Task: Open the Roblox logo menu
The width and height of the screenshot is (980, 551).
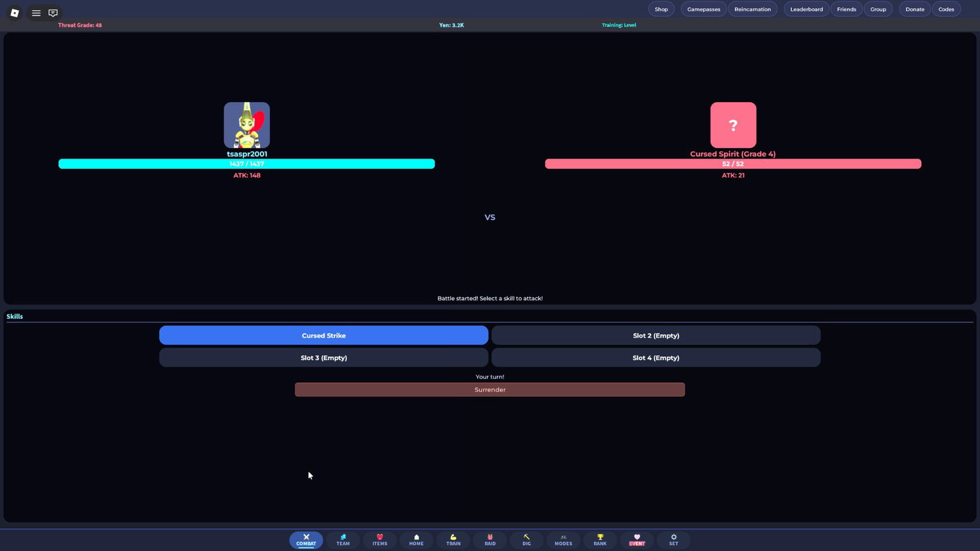Action: pyautogui.click(x=15, y=13)
